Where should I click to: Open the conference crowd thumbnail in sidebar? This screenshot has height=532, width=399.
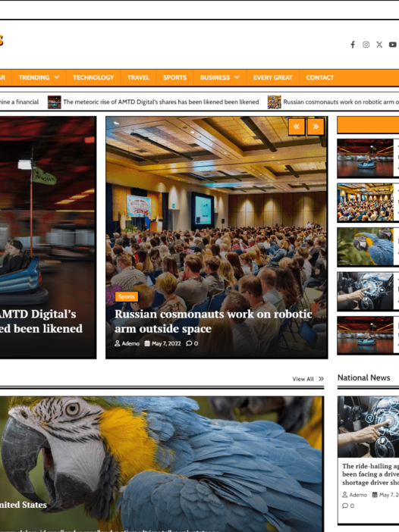pos(366,202)
